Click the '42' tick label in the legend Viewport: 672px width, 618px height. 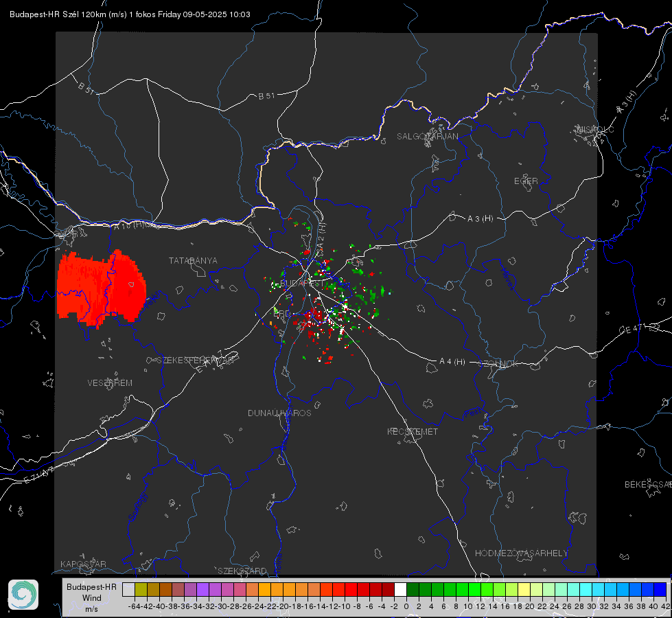tap(666, 606)
